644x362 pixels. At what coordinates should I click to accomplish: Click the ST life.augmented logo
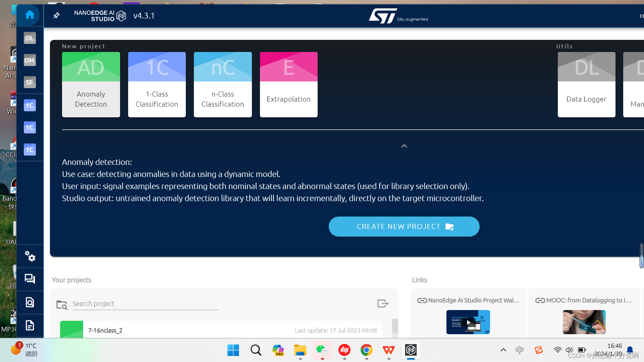(x=398, y=16)
